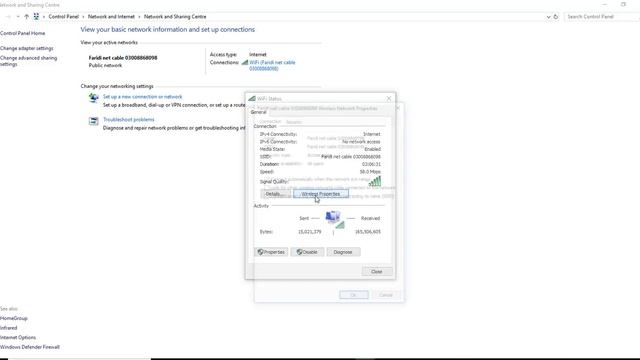Click the Up arrow in the address bar
Viewport: 640px width, 360px height.
pos(27,17)
